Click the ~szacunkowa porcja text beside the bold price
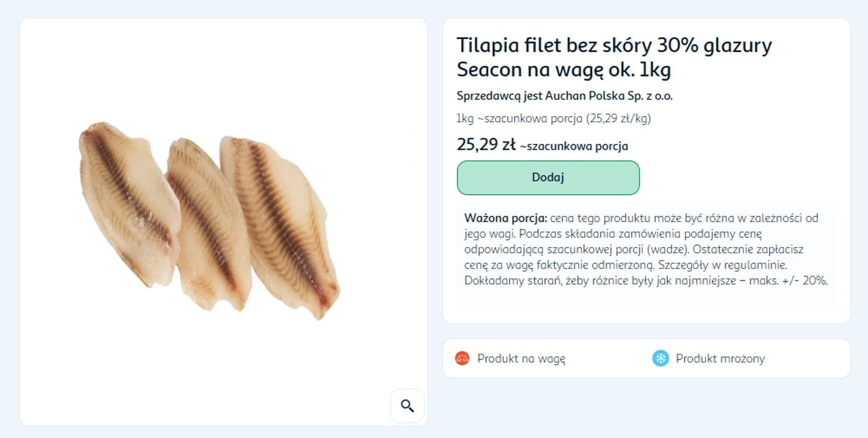Viewport: 868px width, 438px height. 573,146
